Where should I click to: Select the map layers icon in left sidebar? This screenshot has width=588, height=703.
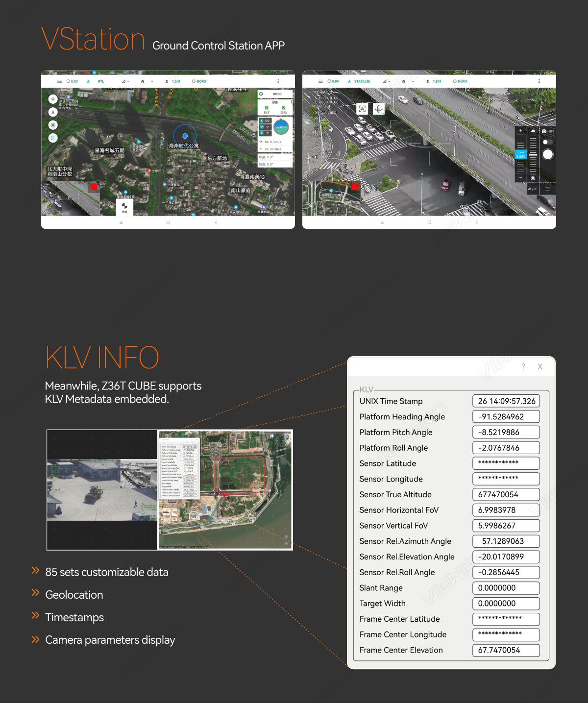point(52,138)
